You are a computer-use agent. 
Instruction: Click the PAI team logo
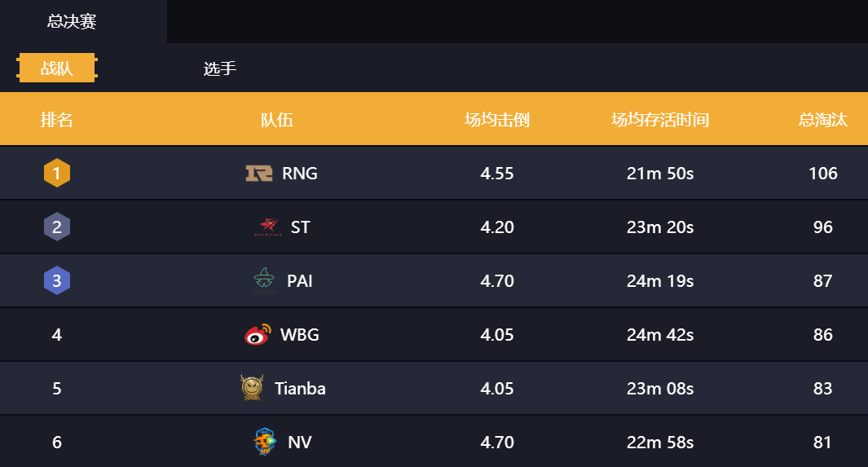[264, 280]
